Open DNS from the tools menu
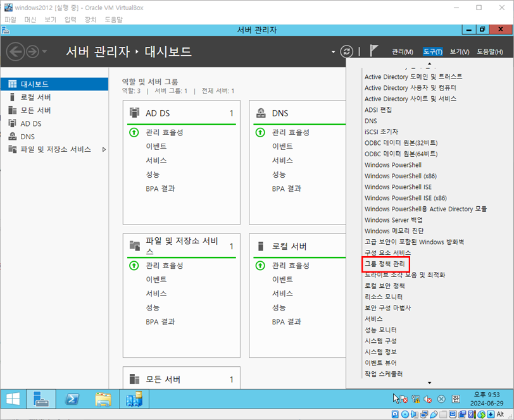This screenshot has width=514, height=420. tap(371, 121)
